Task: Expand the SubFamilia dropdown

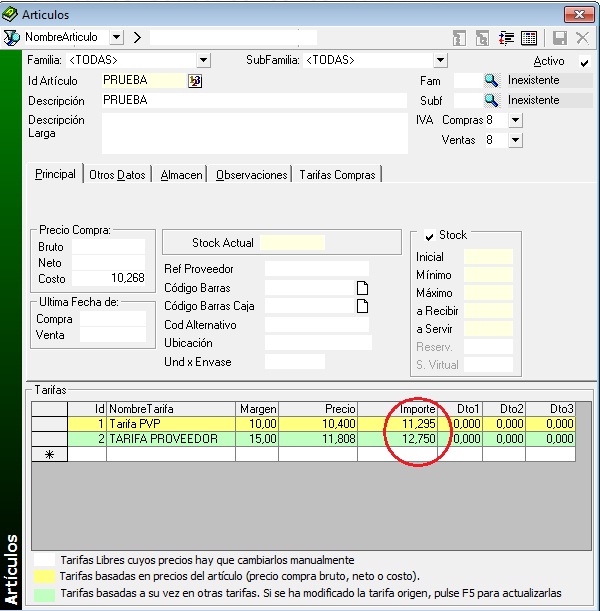Action: 440,60
